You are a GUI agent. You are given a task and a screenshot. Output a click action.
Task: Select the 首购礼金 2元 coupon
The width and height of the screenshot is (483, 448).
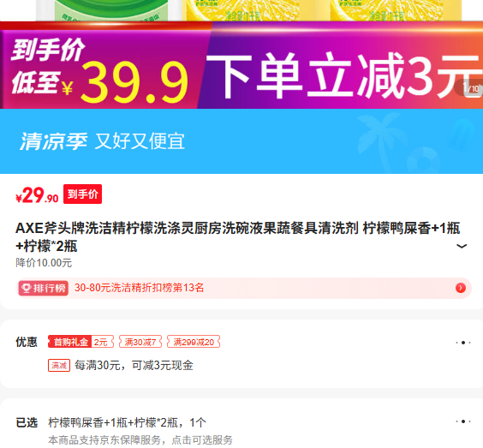coord(81,342)
